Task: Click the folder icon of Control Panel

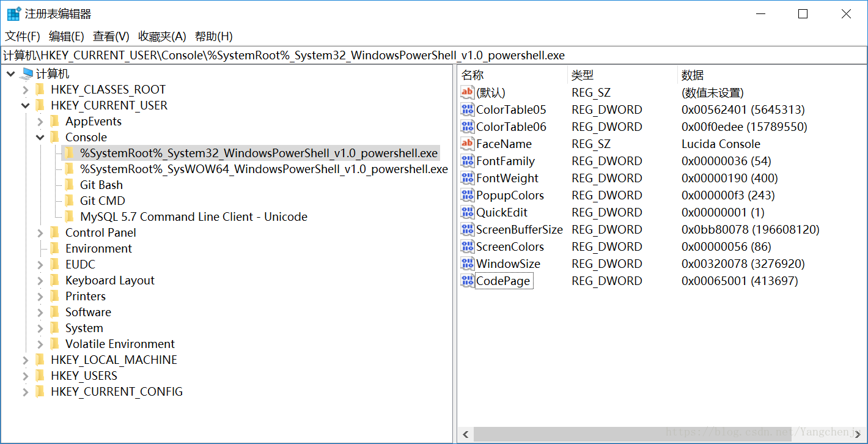Action: (x=55, y=232)
